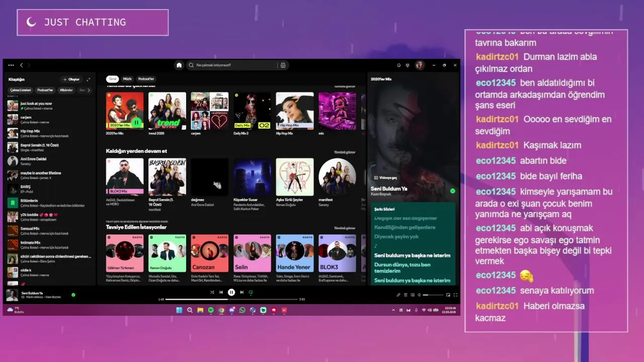
Task: Filter library by Çalma Listeleri
Action: point(21,90)
